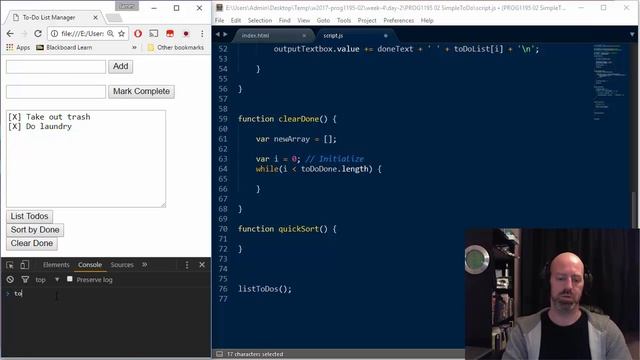Click the List Todos button
This screenshot has width=640, height=360.
29,216
